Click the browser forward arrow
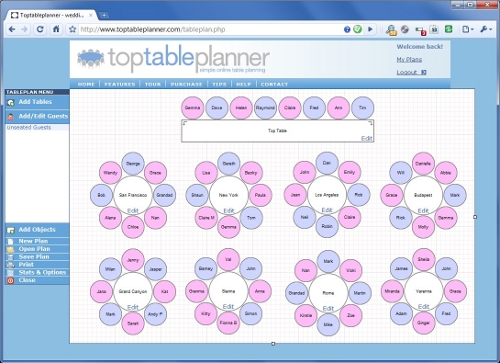The image size is (500, 363). coord(24,29)
